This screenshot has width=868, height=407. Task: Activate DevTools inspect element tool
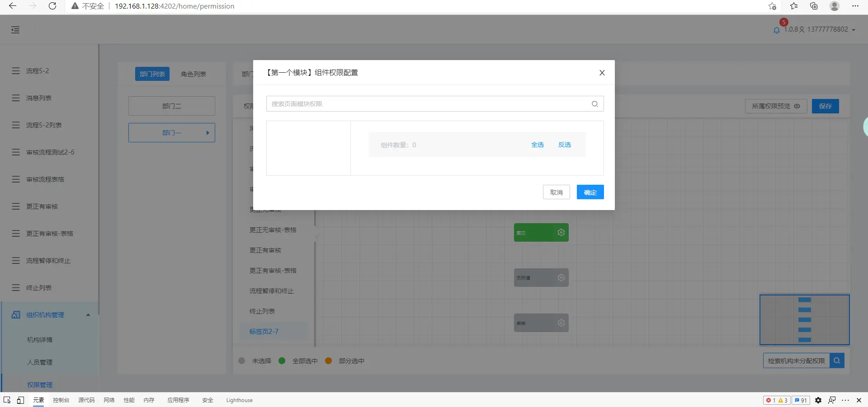click(7, 400)
